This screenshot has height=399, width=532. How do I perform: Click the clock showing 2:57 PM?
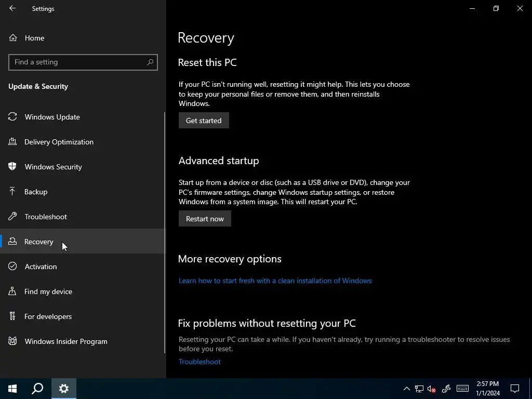point(487,389)
